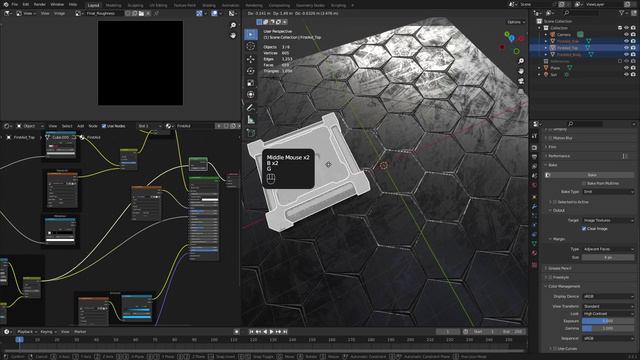Switch to the Sculpting workspace tab

(135, 5)
